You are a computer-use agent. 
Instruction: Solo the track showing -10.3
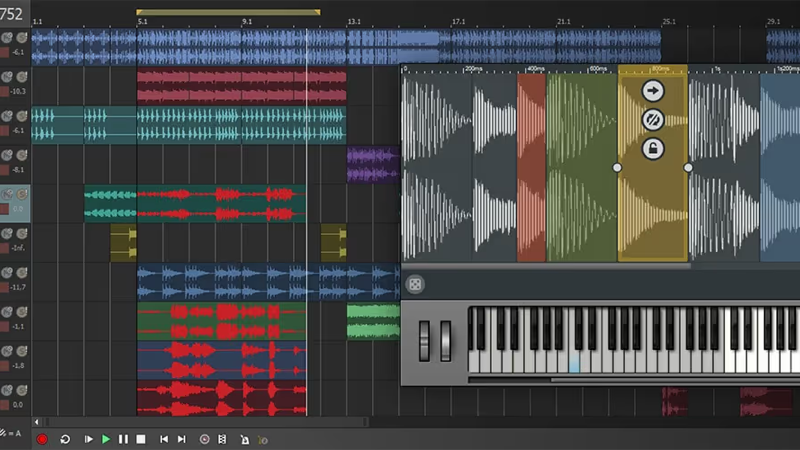click(21, 77)
